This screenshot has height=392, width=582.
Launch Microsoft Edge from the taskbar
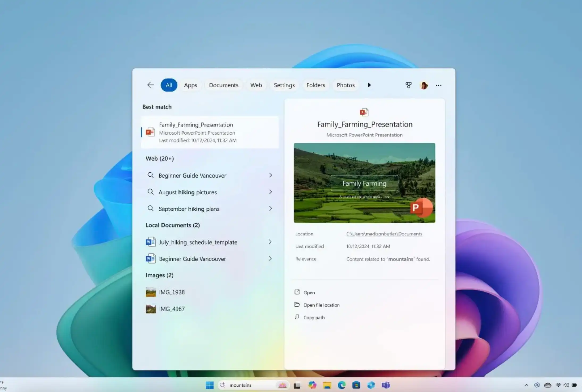click(x=342, y=385)
